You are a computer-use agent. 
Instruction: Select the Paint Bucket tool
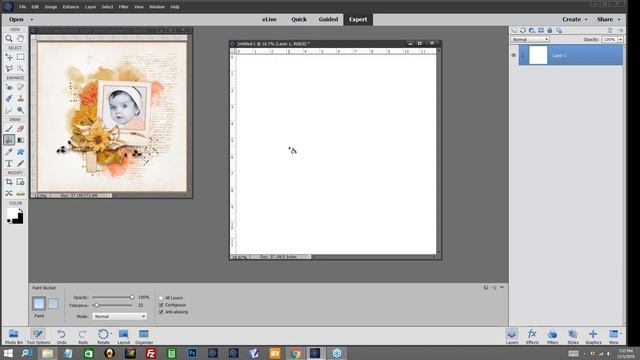click(x=9, y=140)
